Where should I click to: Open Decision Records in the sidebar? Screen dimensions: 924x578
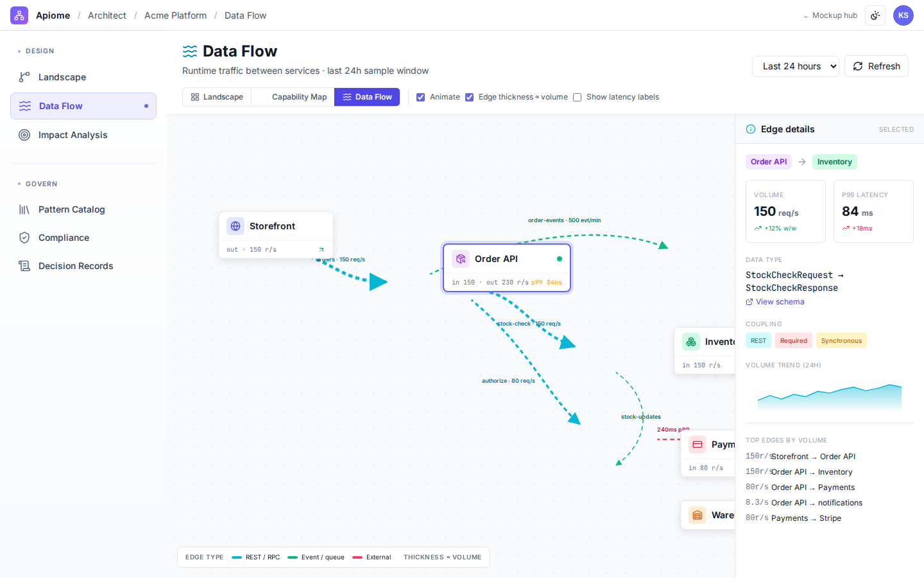pyautogui.click(x=83, y=266)
